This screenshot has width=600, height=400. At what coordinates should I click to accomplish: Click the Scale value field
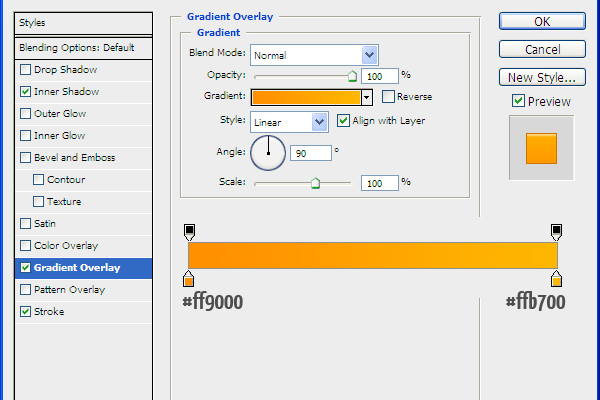click(x=380, y=183)
